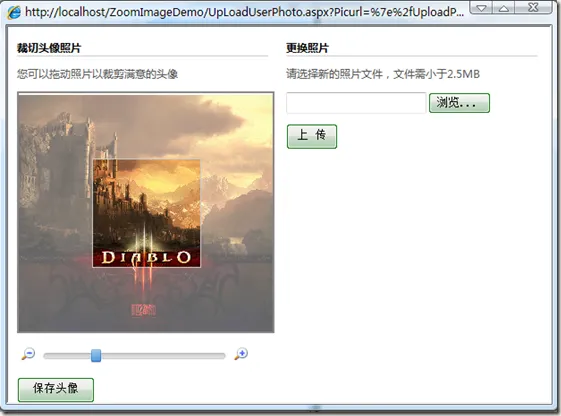
Task: Click the 保存头像 save avatar button
Action: pyautogui.click(x=56, y=390)
